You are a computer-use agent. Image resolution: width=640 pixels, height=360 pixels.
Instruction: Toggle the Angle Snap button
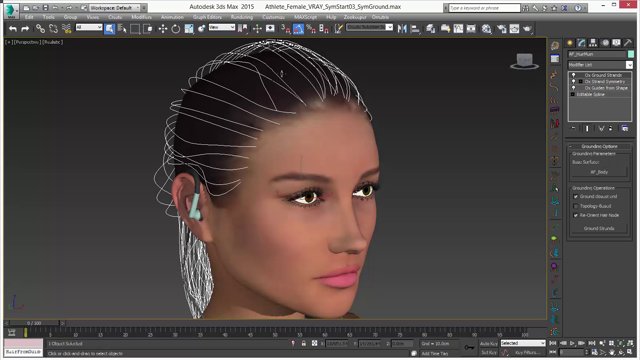(x=298, y=29)
